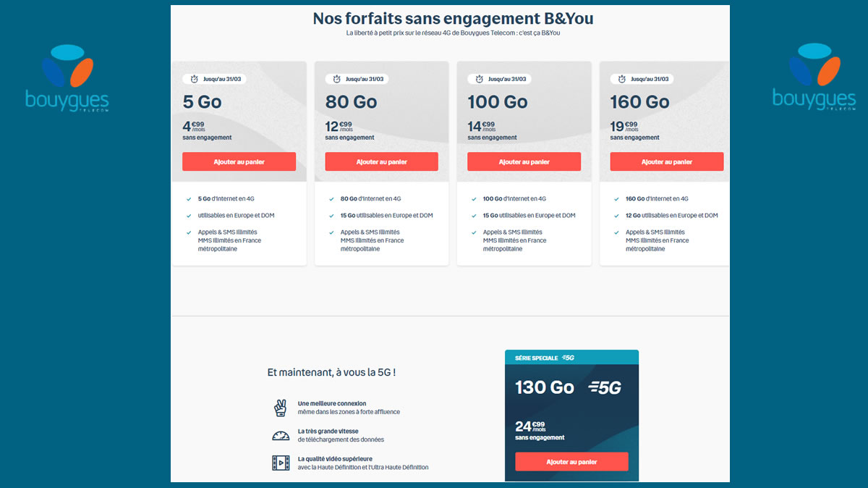This screenshot has width=868, height=488.
Task: Click Ajouter au panier on the 100 Go plan
Action: coord(524,161)
